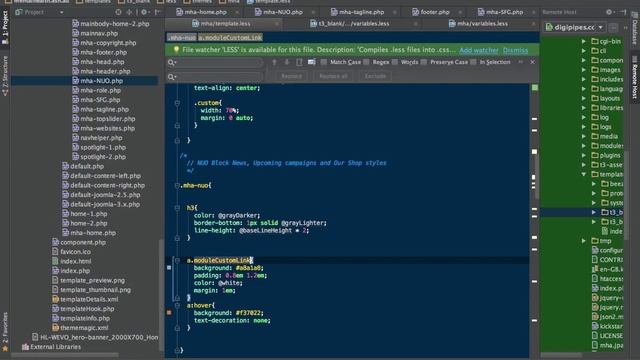Click the lightbulb icon in the file watcher banner

point(176,50)
